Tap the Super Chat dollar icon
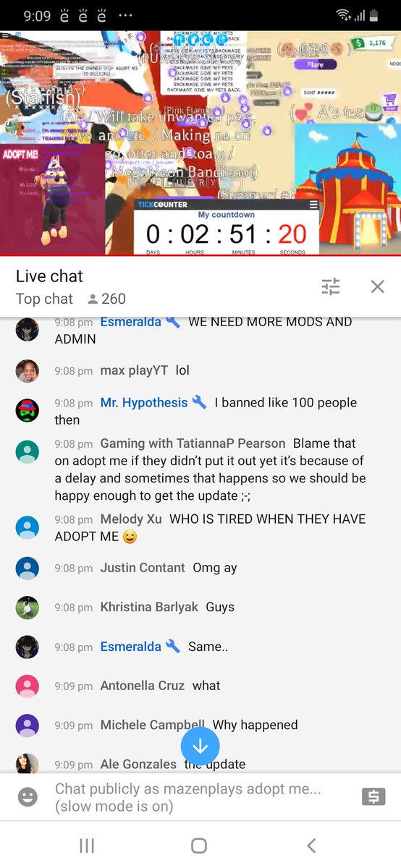401x868 pixels. (x=373, y=797)
